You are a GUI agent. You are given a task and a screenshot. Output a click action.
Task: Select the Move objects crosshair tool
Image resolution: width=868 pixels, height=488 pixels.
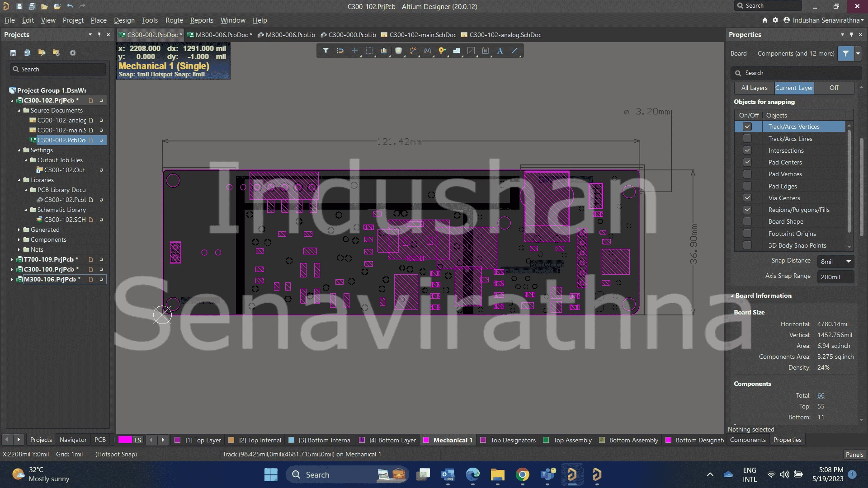[x=355, y=51]
